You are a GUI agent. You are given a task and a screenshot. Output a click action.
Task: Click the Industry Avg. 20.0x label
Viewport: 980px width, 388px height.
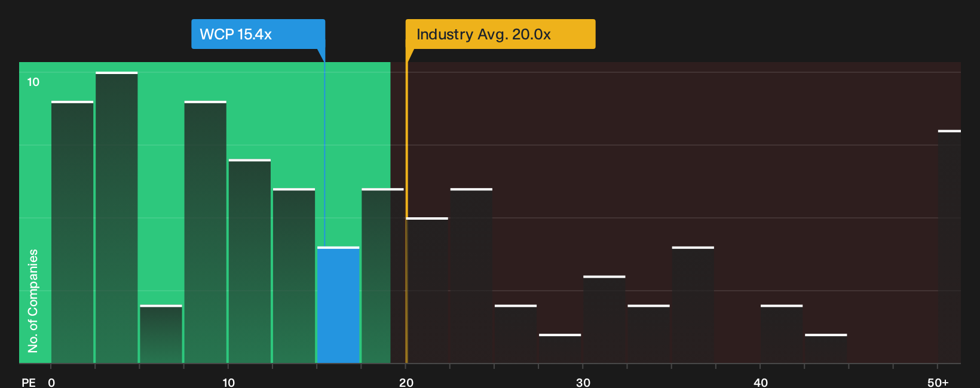(x=500, y=34)
